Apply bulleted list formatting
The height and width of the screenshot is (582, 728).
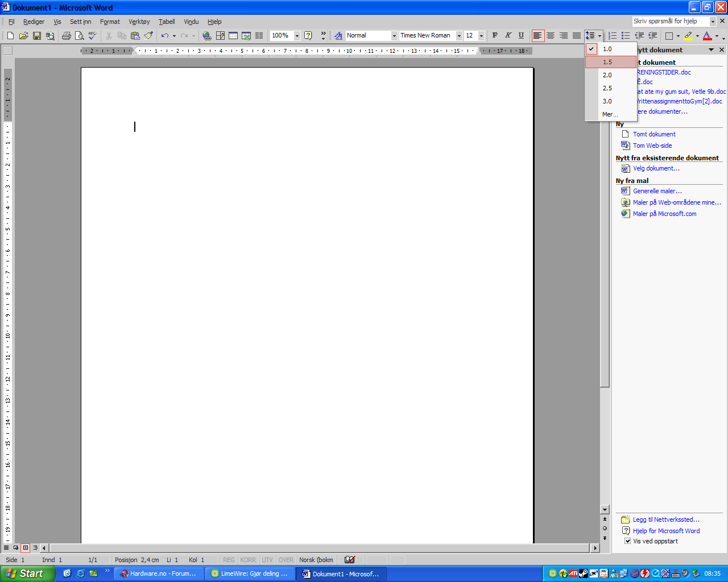point(626,35)
